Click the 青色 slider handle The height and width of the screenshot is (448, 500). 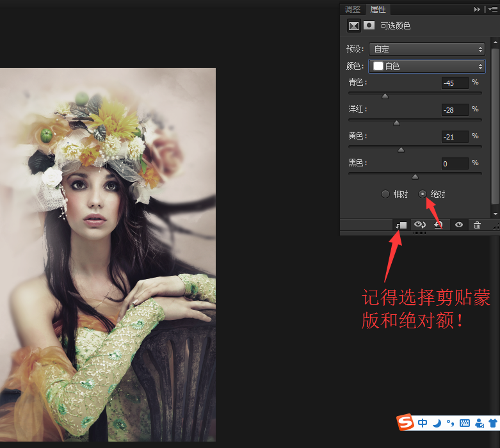[385, 96]
